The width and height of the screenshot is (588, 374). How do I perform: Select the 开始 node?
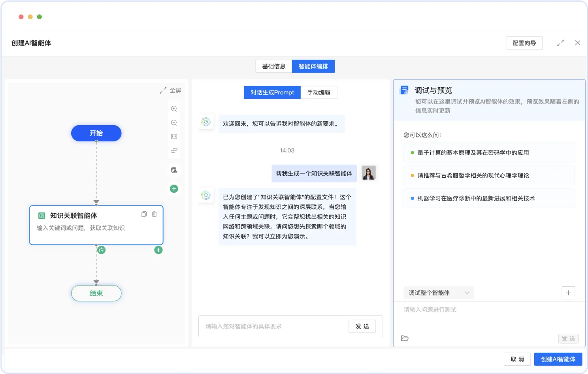tap(96, 133)
